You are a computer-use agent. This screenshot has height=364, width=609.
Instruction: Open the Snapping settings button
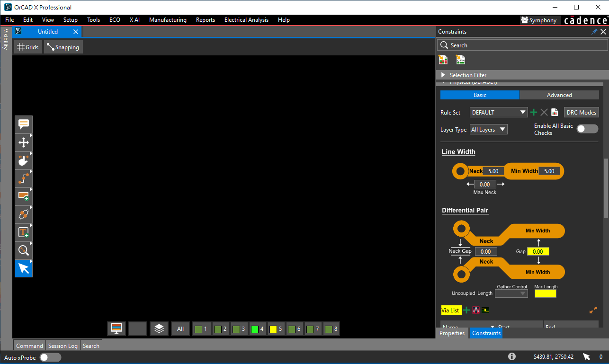(63, 47)
